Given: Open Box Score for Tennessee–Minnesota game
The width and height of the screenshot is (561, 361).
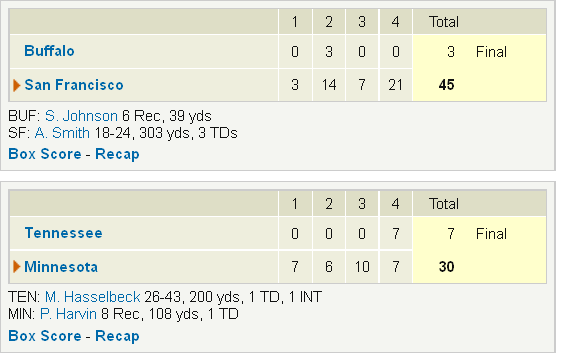Looking at the screenshot, I should (45, 336).
